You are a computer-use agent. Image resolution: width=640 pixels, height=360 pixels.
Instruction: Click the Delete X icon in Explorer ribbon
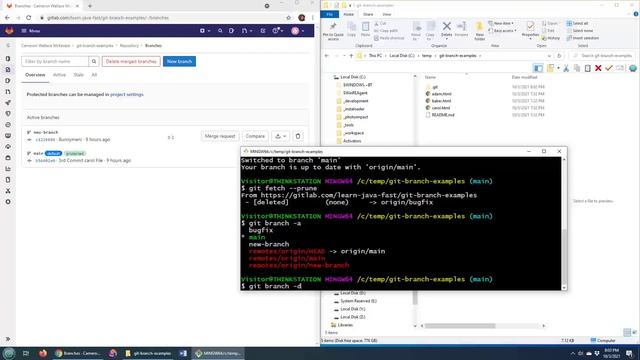click(x=447, y=29)
